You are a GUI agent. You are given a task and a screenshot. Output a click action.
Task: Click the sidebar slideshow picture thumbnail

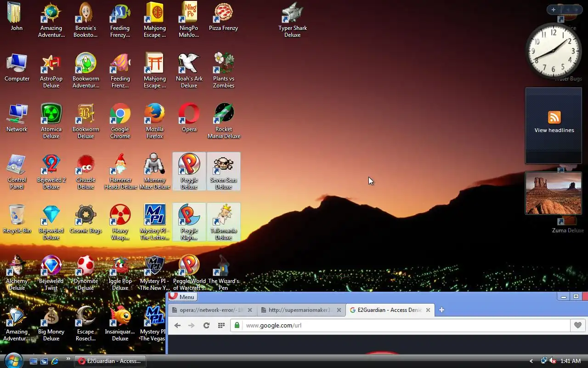tap(554, 193)
